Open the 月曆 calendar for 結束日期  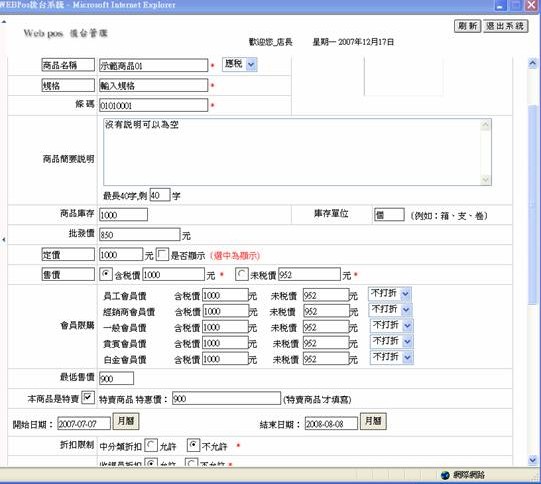[373, 421]
